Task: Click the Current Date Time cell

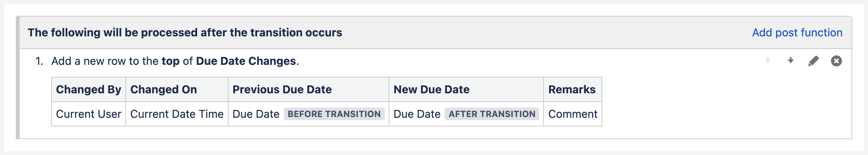Action: point(177,114)
